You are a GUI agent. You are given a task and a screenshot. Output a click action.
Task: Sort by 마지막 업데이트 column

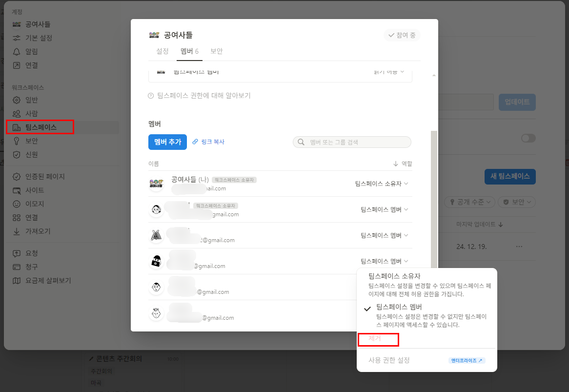click(479, 224)
